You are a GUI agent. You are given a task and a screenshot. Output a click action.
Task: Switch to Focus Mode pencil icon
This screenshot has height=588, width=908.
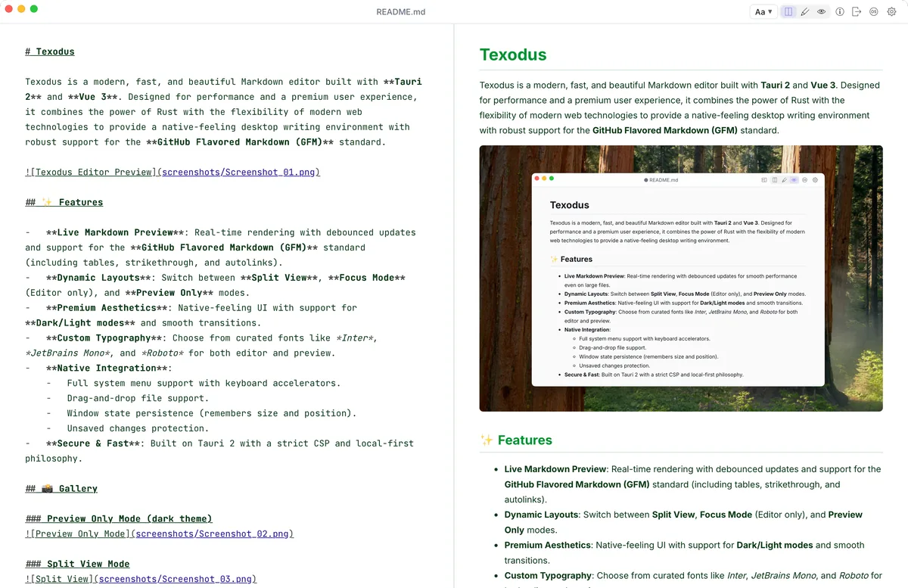805,11
